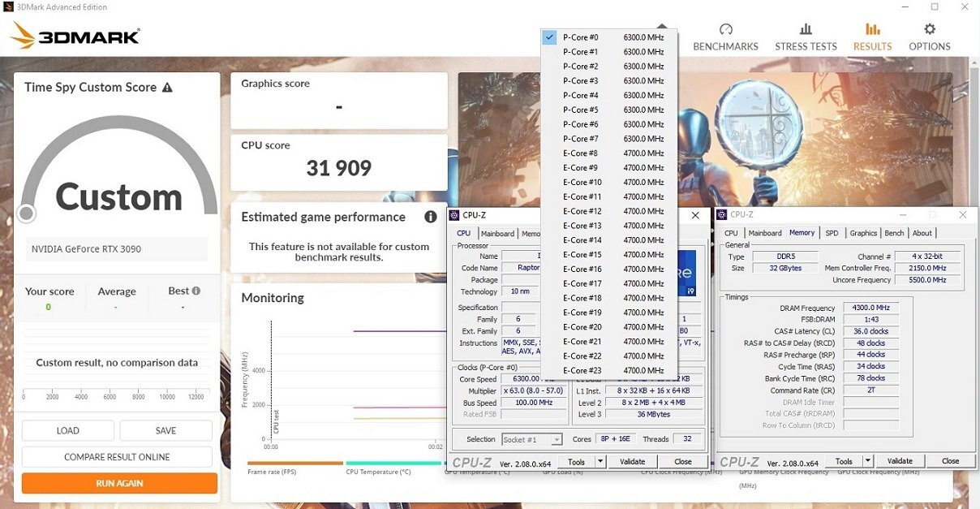Image resolution: width=980 pixels, height=509 pixels.
Task: Click the Cores field 8P + 16E
Action: click(x=615, y=439)
